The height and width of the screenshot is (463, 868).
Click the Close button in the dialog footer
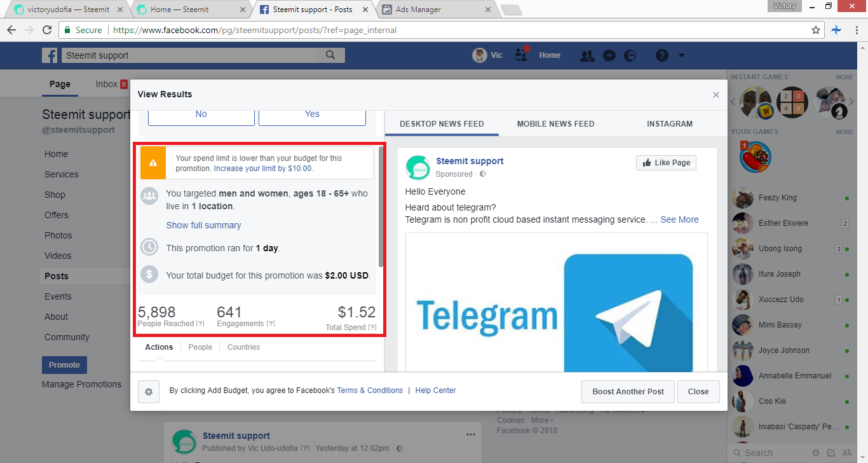pyautogui.click(x=698, y=392)
